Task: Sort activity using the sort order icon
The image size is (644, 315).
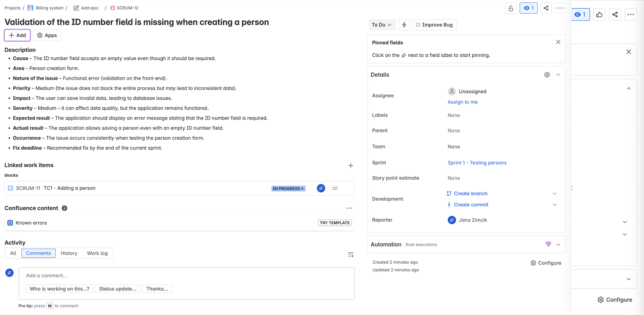Action: (x=351, y=255)
